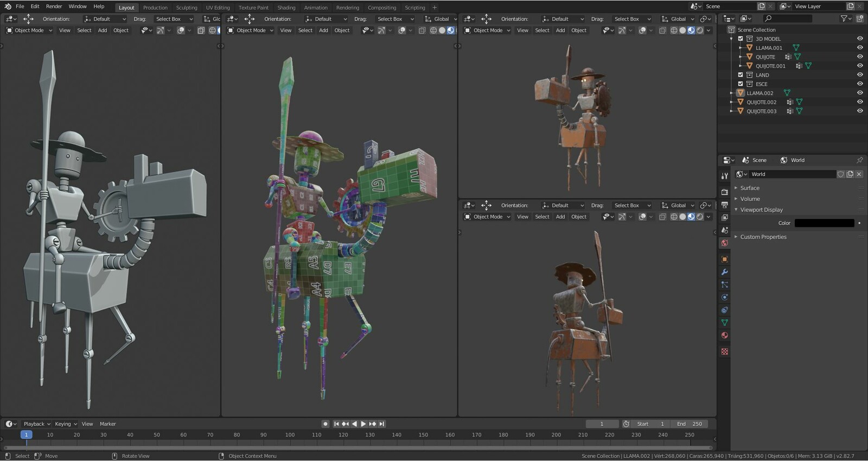Screen dimensions: 868x461
Task: Jump to the next keyframe
Action: pyautogui.click(x=373, y=424)
